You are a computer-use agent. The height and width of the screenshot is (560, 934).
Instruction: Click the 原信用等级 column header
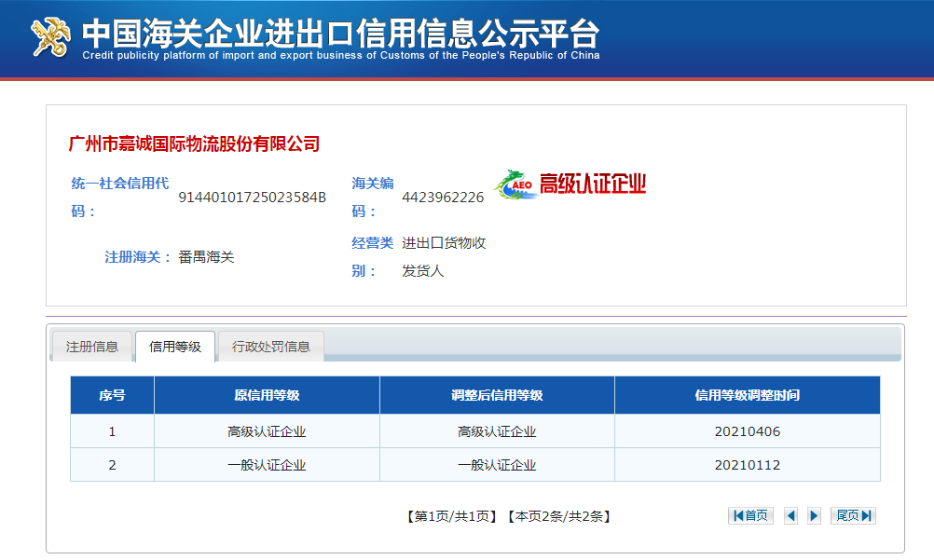(x=267, y=395)
